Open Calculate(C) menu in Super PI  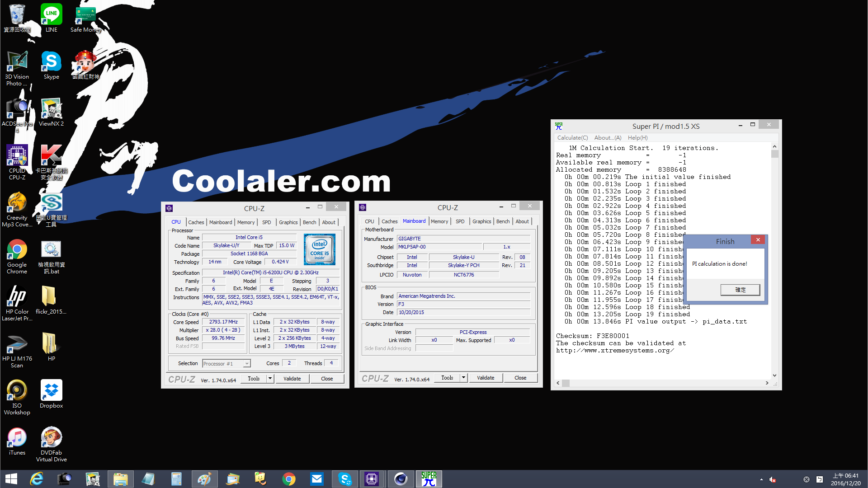(572, 138)
